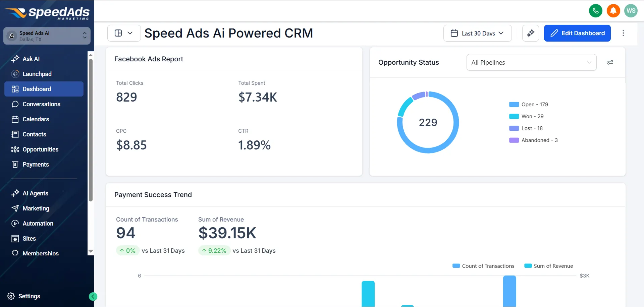
Task: Select Dashboard in the sidebar
Action: (x=44, y=89)
